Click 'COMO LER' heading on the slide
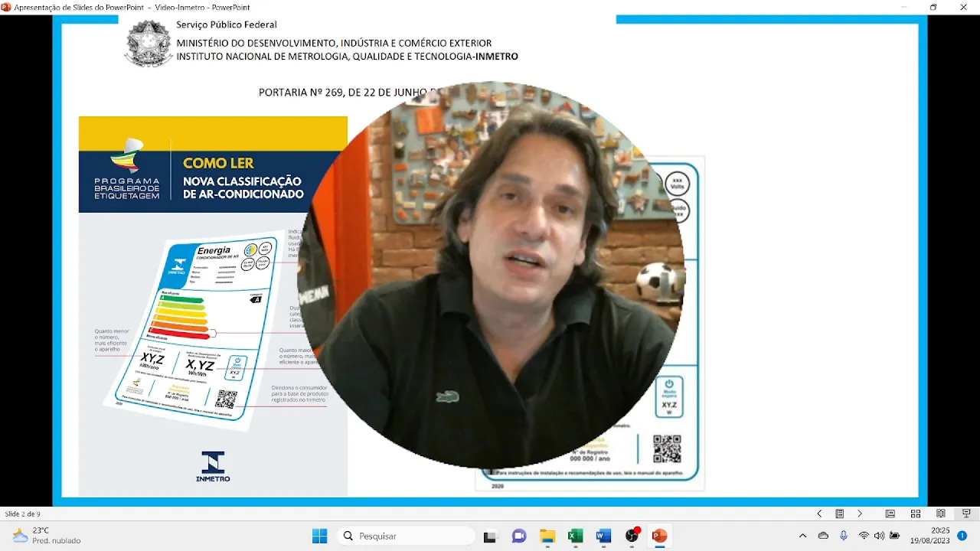980x551 pixels. [218, 163]
